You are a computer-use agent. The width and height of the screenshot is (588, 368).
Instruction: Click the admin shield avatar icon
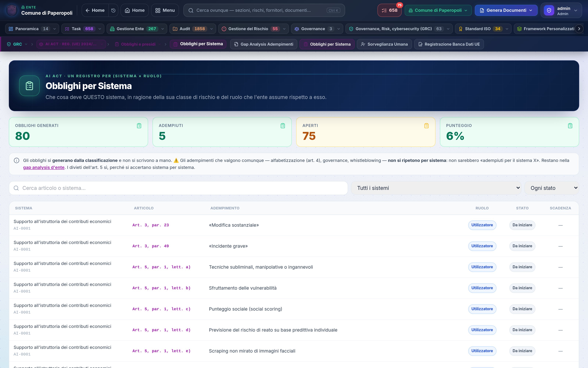point(549,10)
